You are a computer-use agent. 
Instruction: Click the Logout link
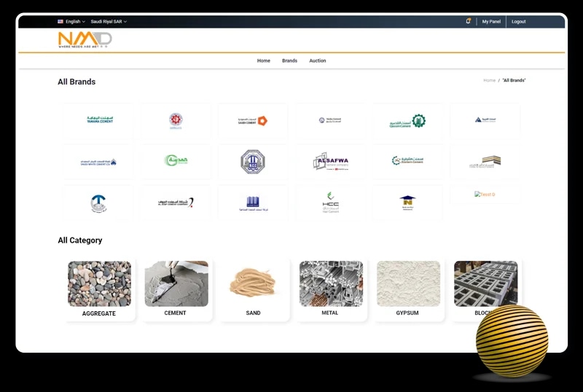point(518,22)
